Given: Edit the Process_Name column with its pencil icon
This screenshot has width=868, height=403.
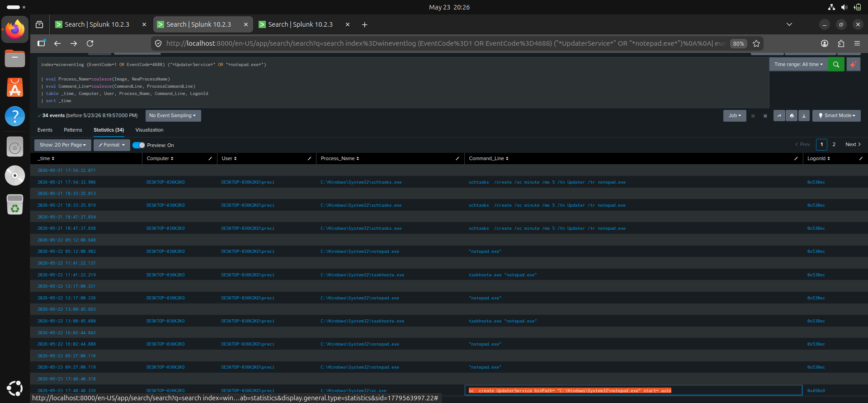Looking at the screenshot, I should pyautogui.click(x=458, y=159).
